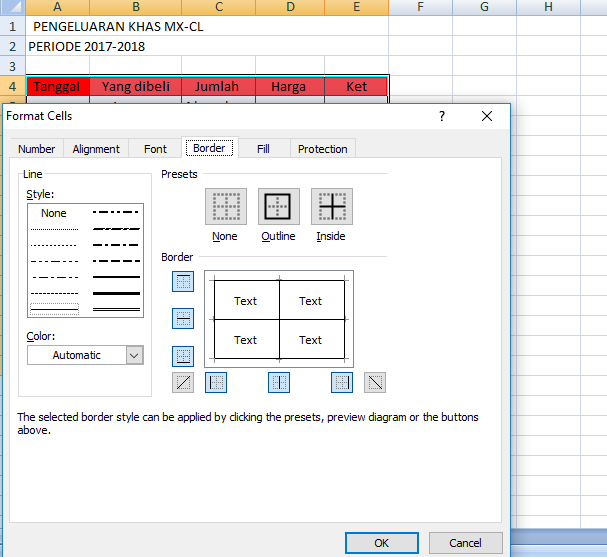
Task: Apply the None border preset
Action: click(x=226, y=206)
